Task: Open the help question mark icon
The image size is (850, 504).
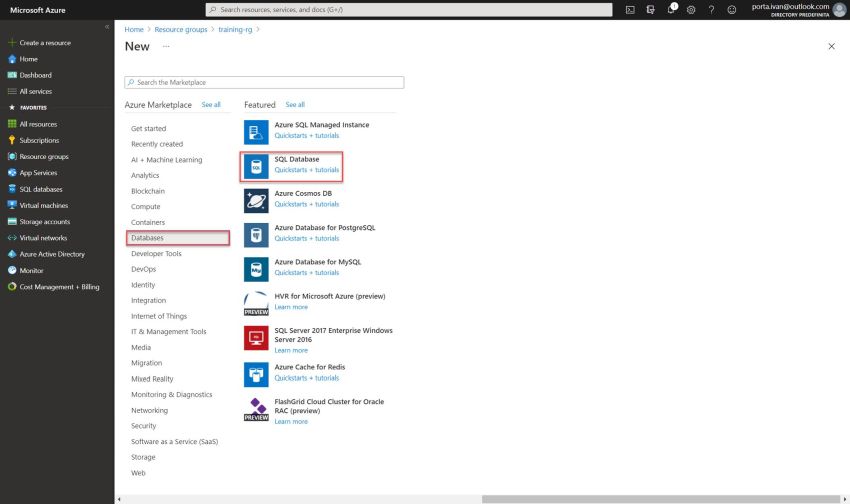Action: [x=711, y=10]
